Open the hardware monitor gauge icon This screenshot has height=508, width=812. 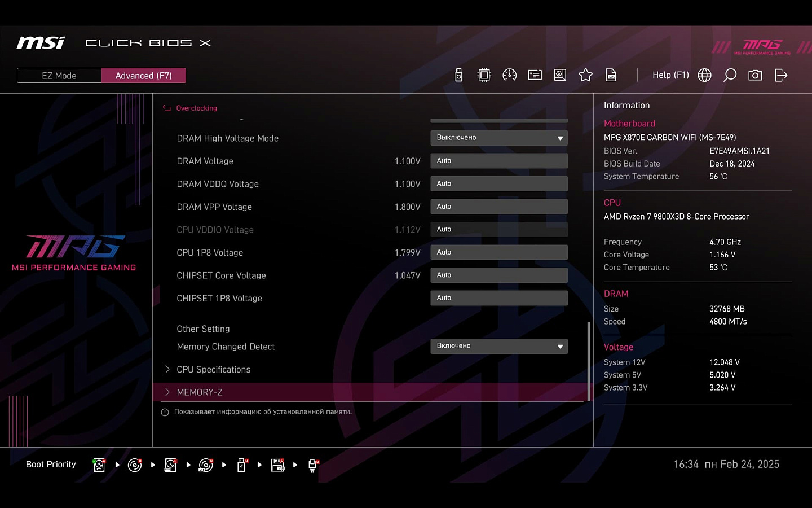[x=509, y=75]
